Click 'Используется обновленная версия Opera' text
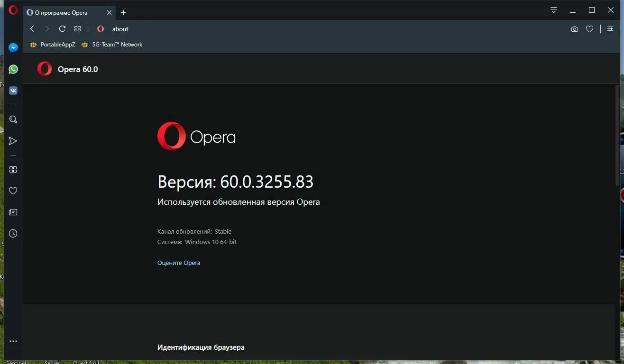The image size is (624, 364). tap(239, 202)
